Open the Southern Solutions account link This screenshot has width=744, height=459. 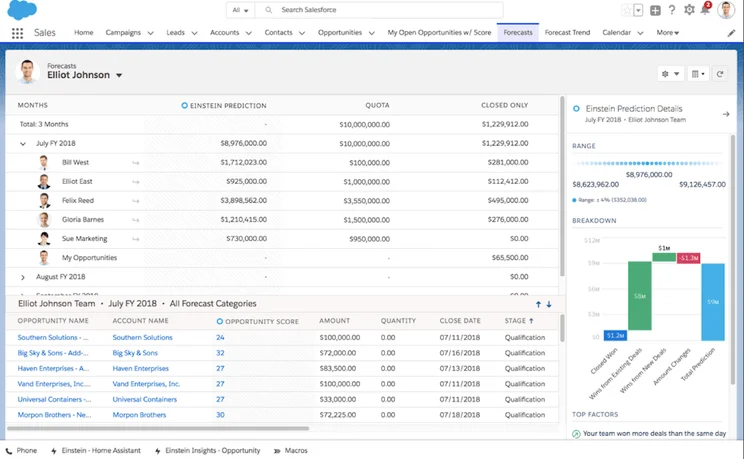coord(142,337)
